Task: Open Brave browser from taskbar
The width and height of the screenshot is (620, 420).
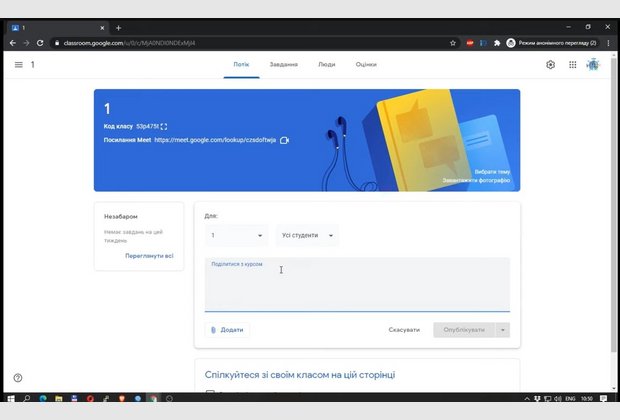Action: [122, 398]
